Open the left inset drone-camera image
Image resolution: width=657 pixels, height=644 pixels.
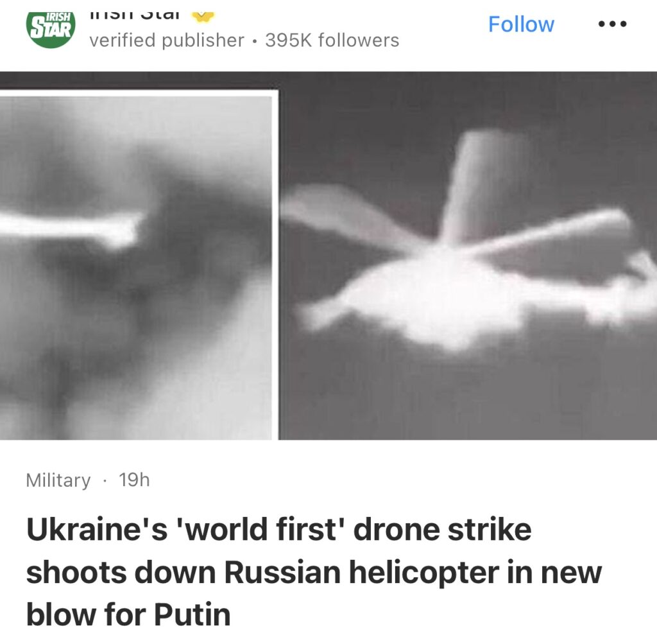coord(136,265)
